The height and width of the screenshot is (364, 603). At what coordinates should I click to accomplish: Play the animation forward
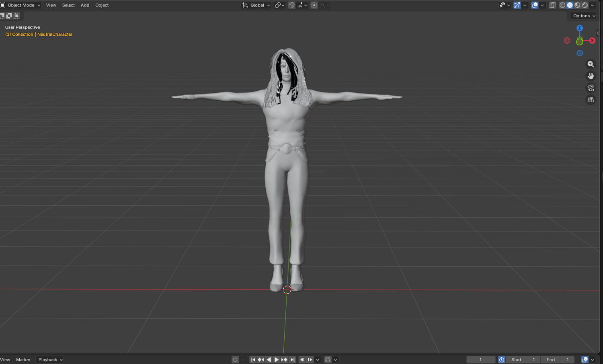[x=277, y=360]
